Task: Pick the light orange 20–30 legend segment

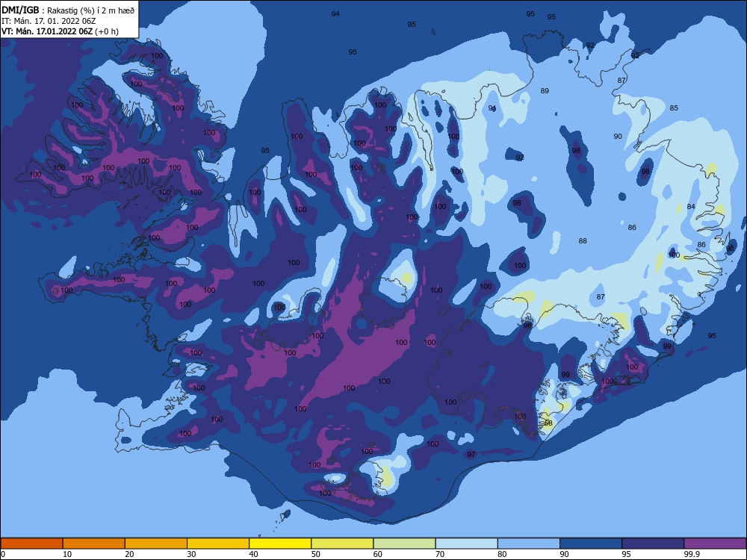Action: tap(156, 544)
